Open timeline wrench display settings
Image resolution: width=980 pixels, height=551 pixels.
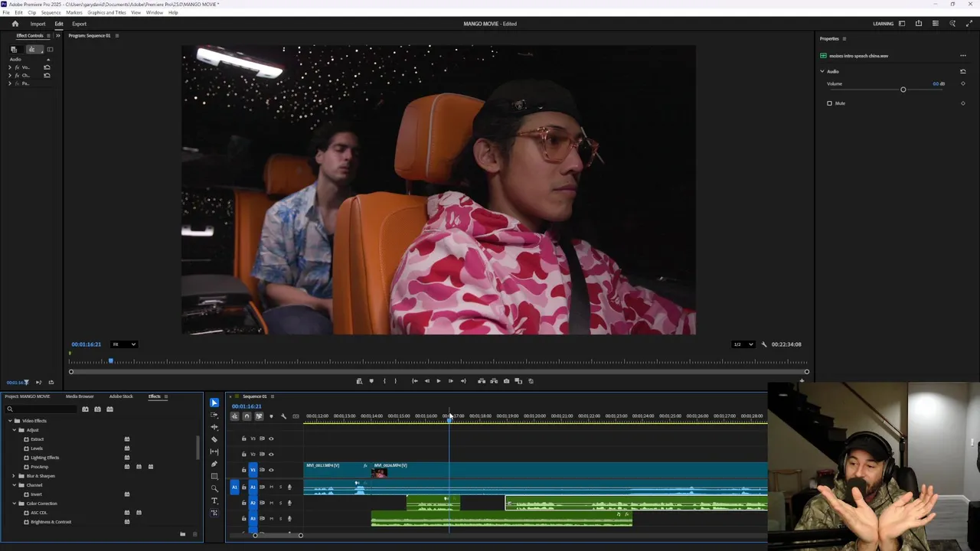[x=283, y=416]
